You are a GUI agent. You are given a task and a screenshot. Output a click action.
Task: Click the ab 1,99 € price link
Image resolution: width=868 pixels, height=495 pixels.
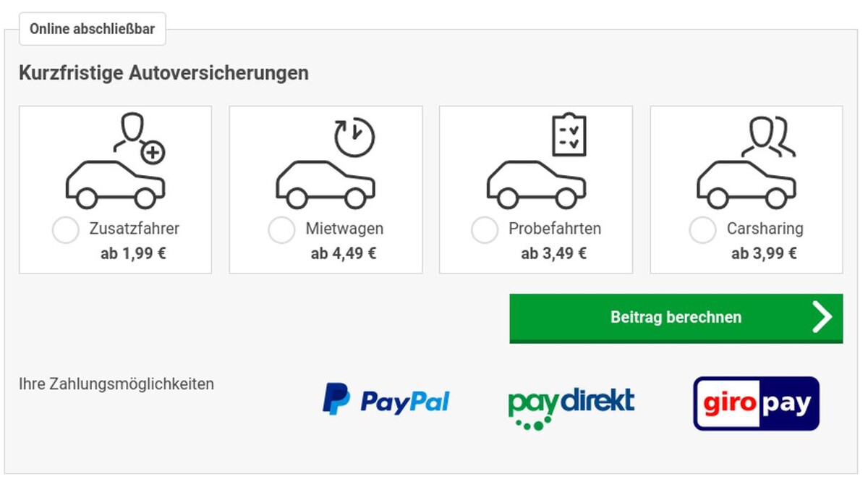click(x=135, y=253)
